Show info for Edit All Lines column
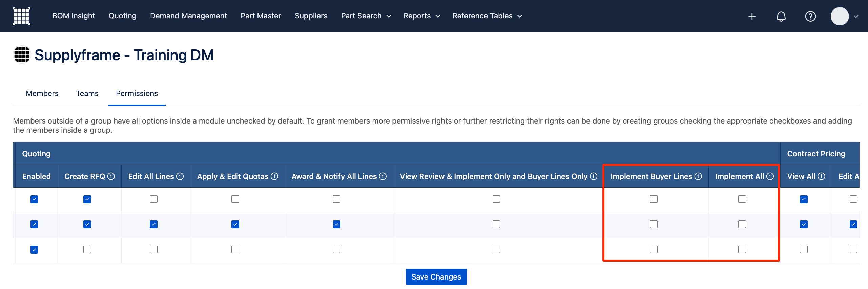Image resolution: width=868 pixels, height=289 pixels. click(x=180, y=176)
